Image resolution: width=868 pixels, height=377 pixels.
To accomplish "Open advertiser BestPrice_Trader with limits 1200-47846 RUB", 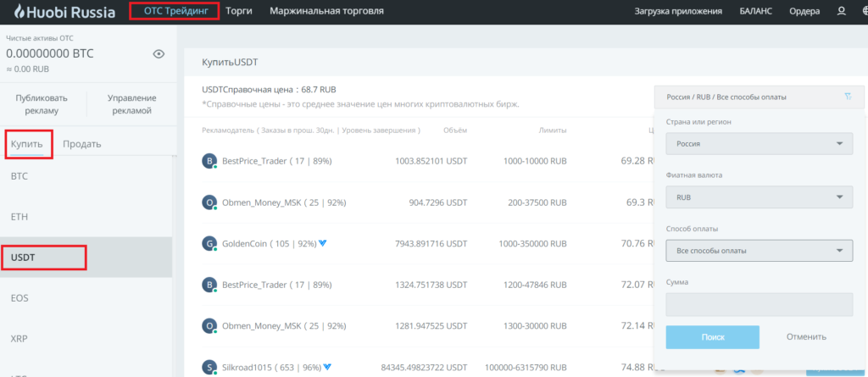I will pyautogui.click(x=277, y=286).
